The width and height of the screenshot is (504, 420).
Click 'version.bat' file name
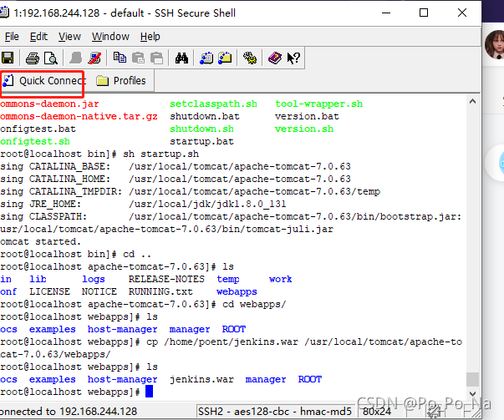coord(307,117)
